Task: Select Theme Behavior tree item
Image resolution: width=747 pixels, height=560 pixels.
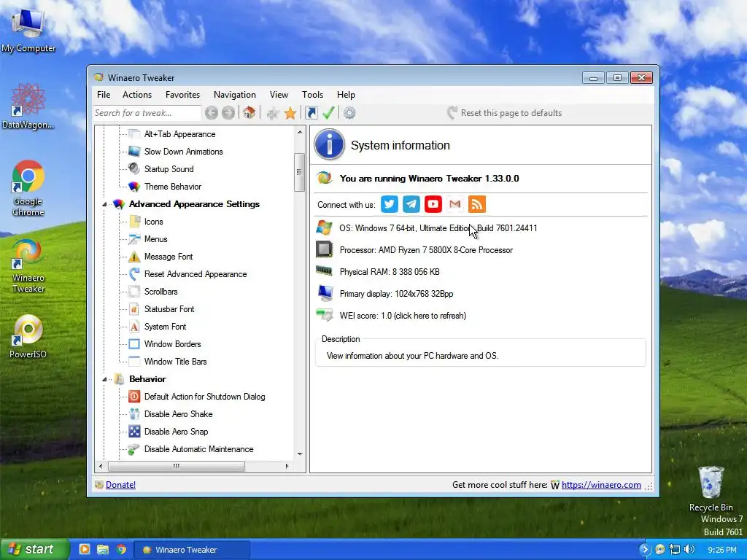Action: click(172, 187)
